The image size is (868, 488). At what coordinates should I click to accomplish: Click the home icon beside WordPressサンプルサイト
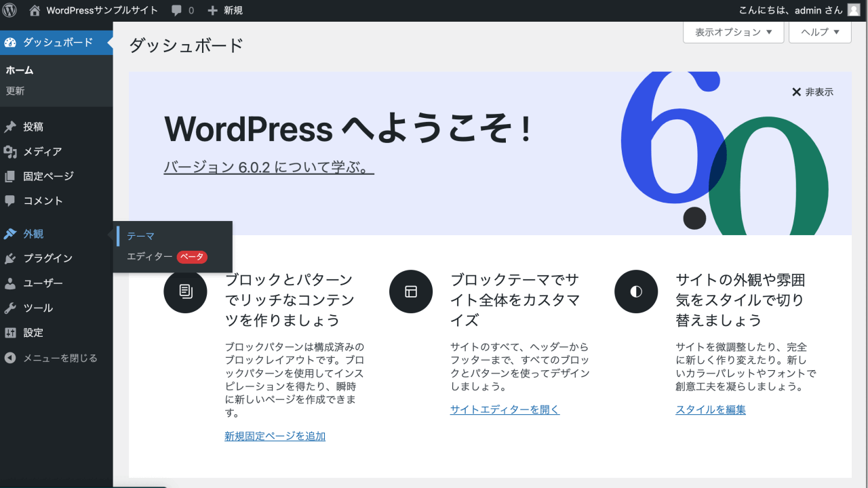[x=35, y=10]
